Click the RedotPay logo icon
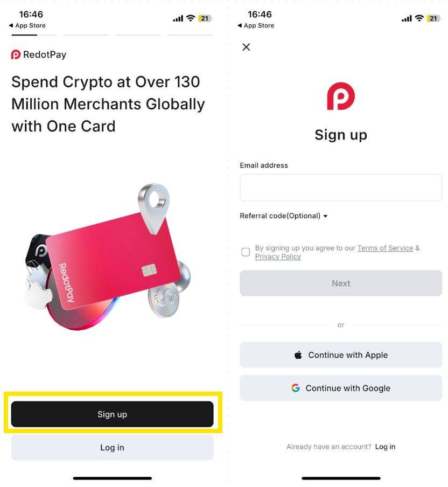 click(x=16, y=54)
